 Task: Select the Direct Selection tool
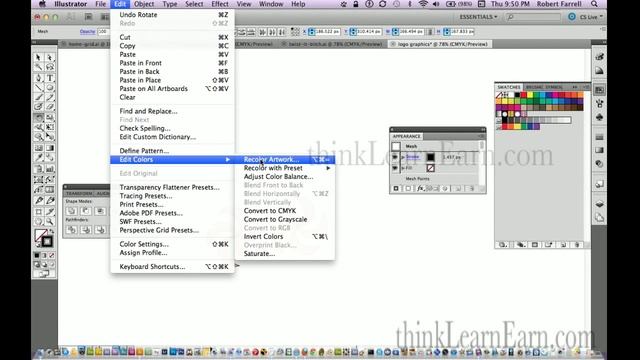pos(49,58)
